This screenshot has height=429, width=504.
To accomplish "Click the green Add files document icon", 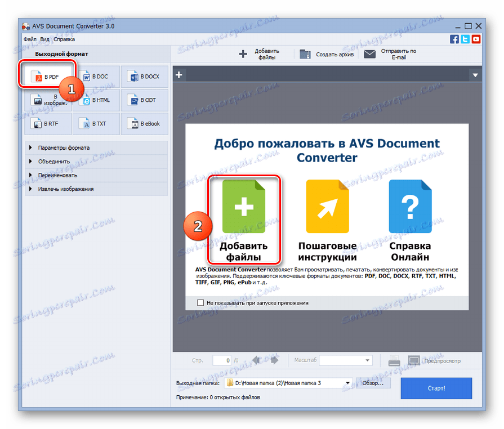I will coord(244,206).
